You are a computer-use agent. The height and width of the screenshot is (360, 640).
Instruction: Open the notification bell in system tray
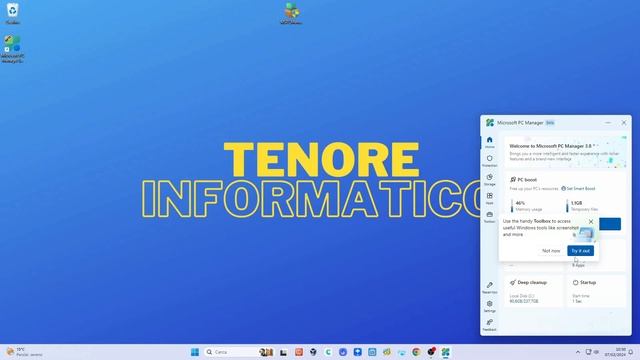(631, 352)
